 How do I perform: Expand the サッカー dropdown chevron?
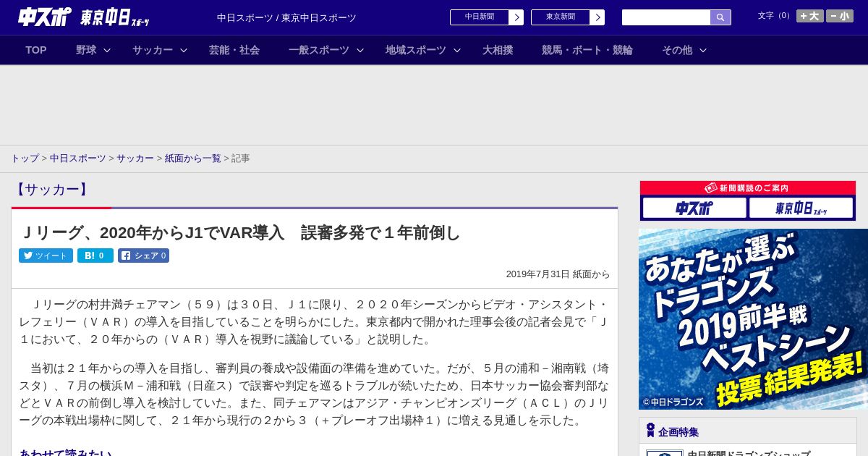tap(184, 50)
